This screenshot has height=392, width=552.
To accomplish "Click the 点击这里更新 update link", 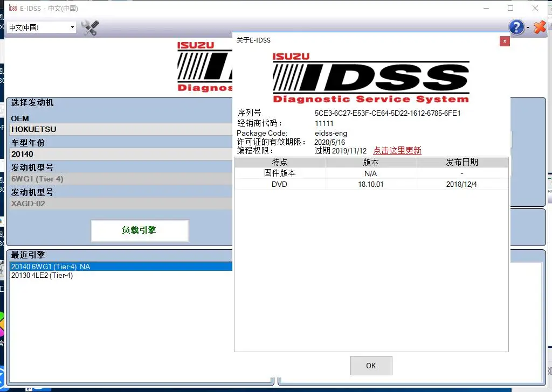I will [397, 150].
